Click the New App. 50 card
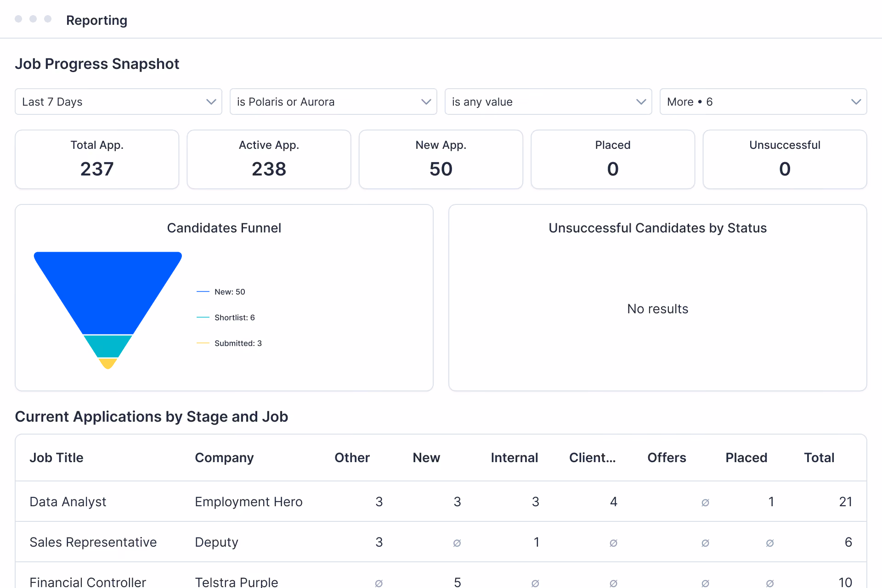Viewport: 882px width, 588px height. (441, 159)
